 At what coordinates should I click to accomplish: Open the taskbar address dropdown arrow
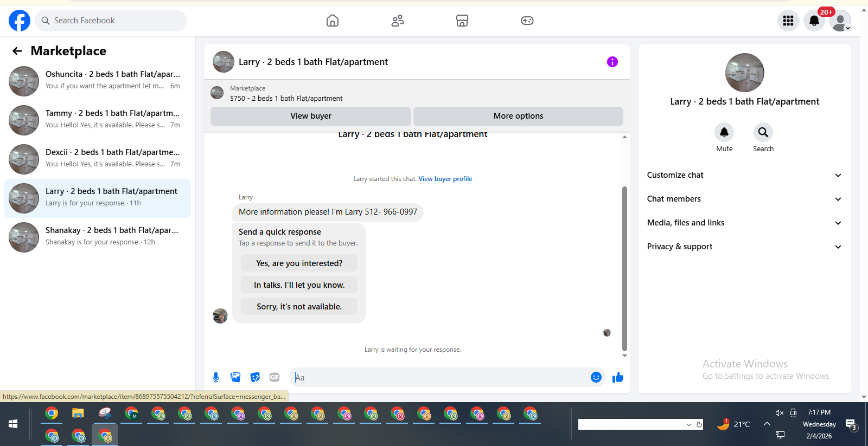(x=689, y=424)
